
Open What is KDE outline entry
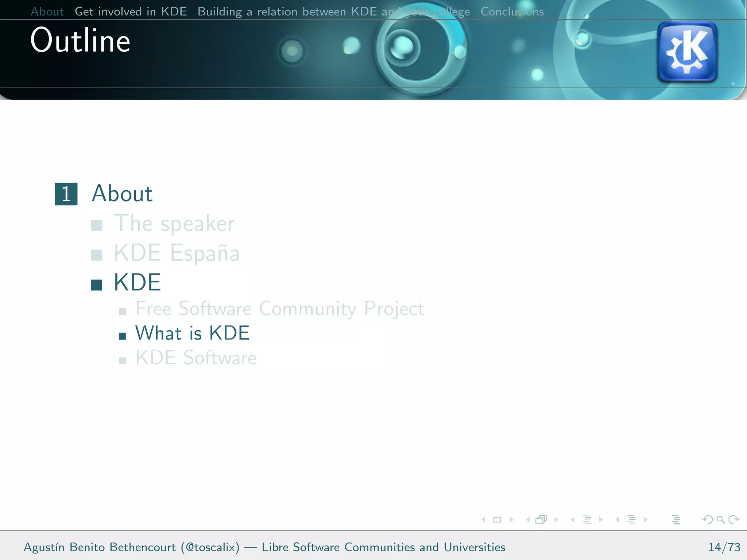192,333
